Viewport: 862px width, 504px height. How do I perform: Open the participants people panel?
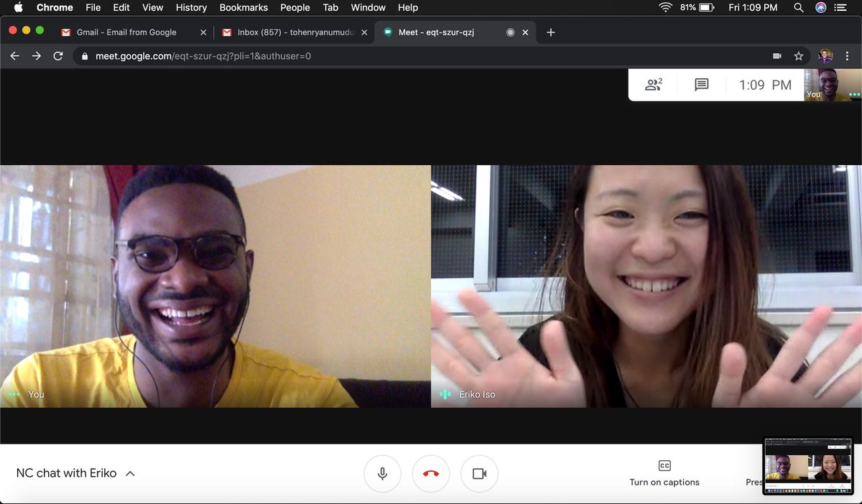pos(653,85)
